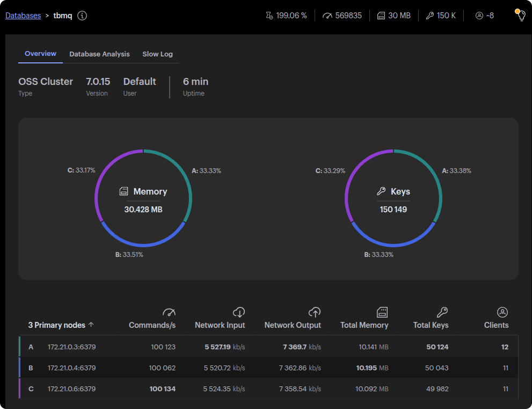Click the CPU usage hourglass icon
This screenshot has width=532, height=409.
coord(269,16)
